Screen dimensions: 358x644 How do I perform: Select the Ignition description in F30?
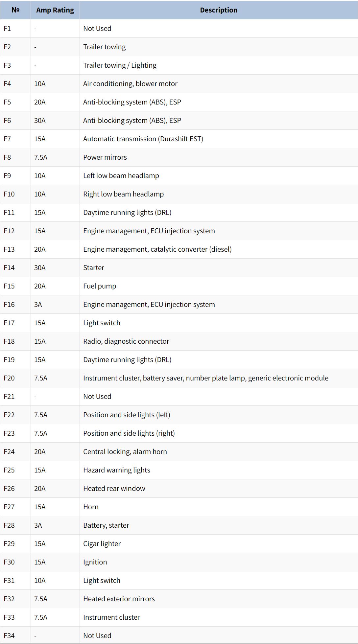tap(95, 562)
